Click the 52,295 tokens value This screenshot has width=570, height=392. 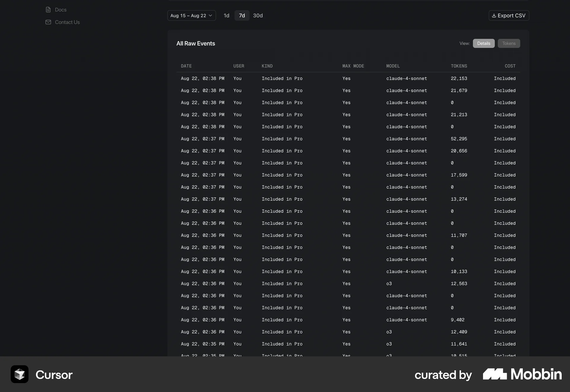(x=459, y=139)
